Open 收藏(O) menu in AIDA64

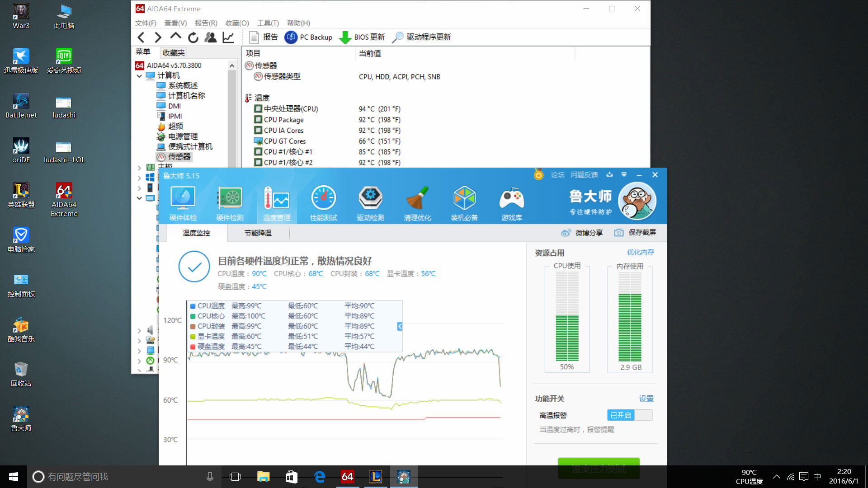tap(237, 23)
